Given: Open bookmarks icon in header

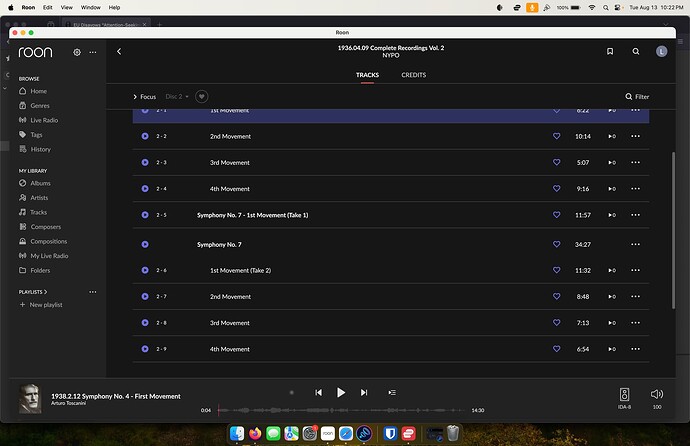Looking at the screenshot, I should (610, 51).
